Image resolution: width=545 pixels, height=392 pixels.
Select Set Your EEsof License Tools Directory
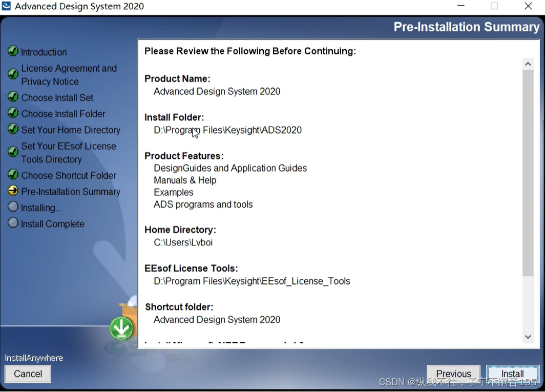tap(69, 153)
